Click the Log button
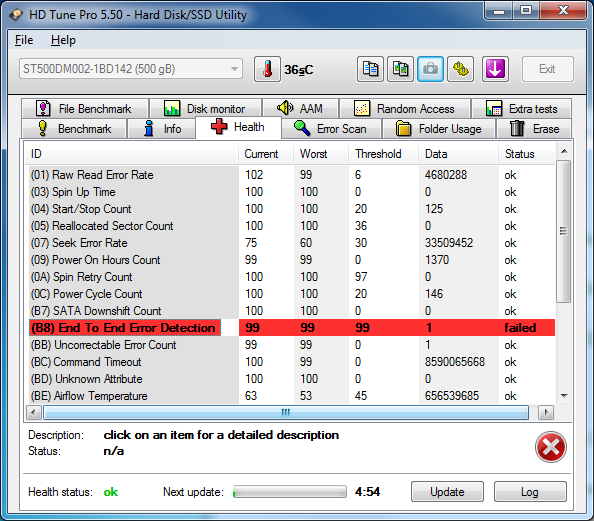The height and width of the screenshot is (521, 594). tap(530, 492)
